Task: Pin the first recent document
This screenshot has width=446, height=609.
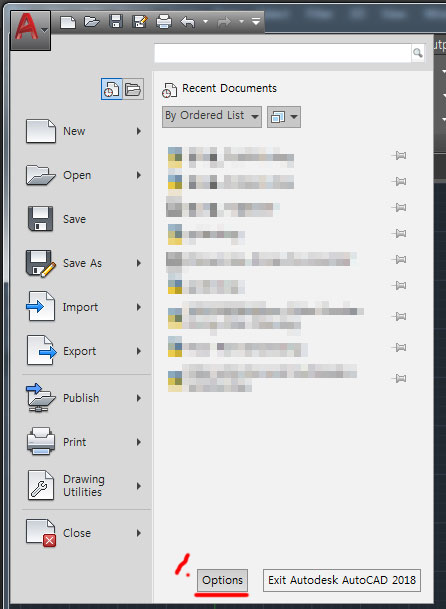Action: [x=399, y=156]
